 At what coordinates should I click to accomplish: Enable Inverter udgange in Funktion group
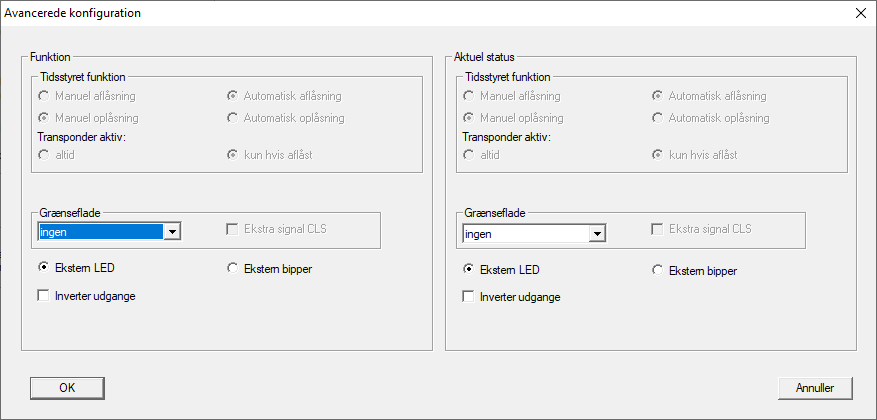click(44, 296)
